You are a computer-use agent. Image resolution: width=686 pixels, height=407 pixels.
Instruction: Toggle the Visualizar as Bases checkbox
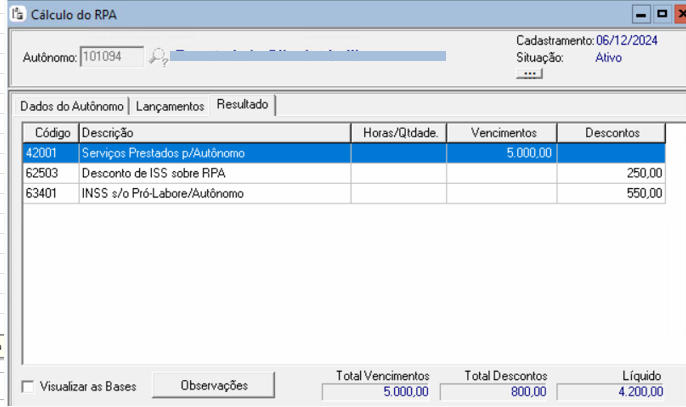[28, 386]
